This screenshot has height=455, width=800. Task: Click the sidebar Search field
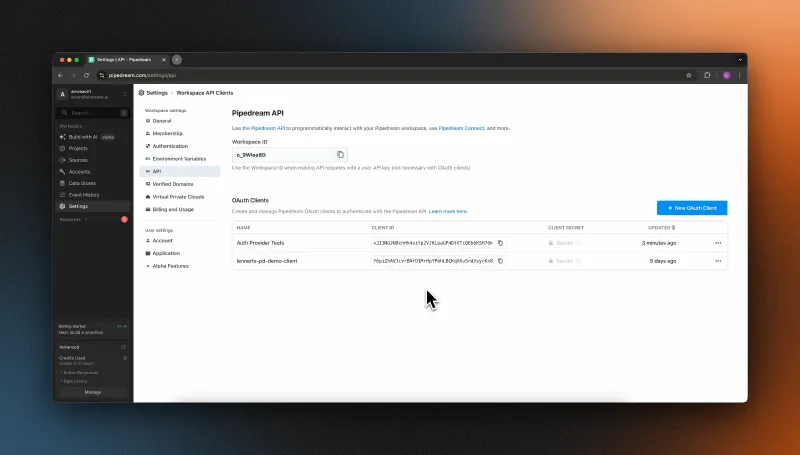click(x=92, y=113)
